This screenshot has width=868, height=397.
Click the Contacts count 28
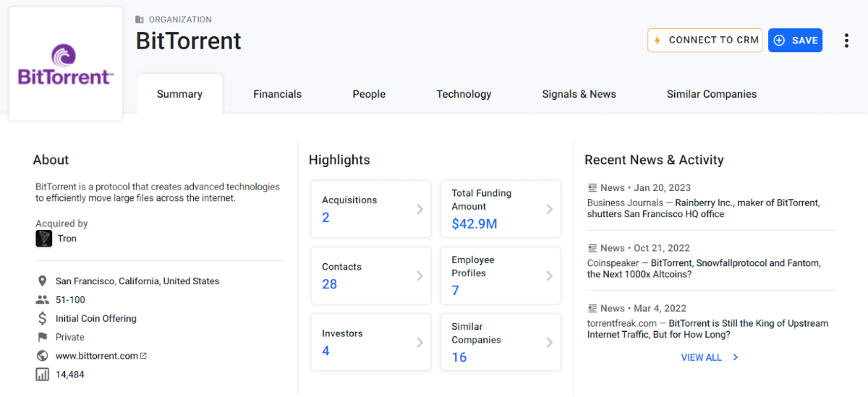coord(330,284)
